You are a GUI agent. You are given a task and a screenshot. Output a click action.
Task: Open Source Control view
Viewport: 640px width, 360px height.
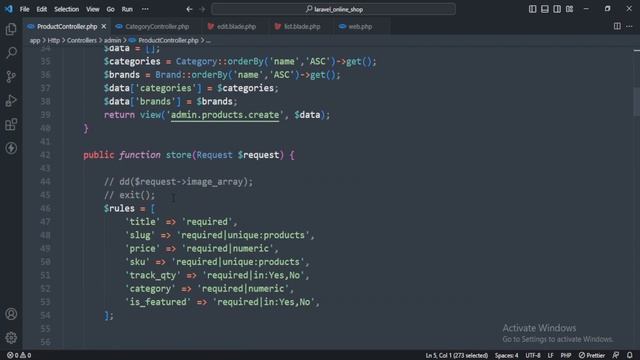tap(11, 76)
